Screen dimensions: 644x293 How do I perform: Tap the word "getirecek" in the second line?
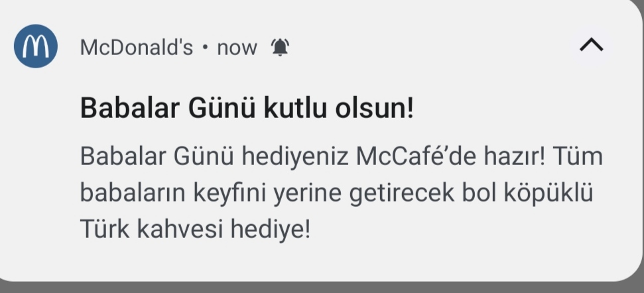(402, 193)
